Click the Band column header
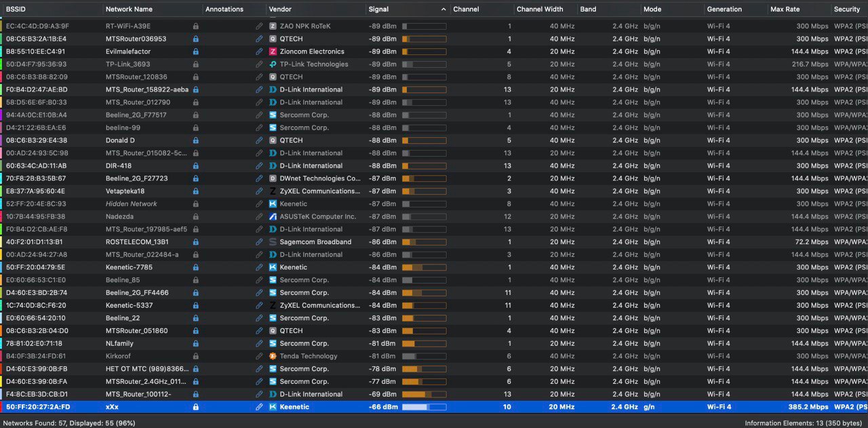Viewport: 868px width, 428px height. (x=588, y=9)
